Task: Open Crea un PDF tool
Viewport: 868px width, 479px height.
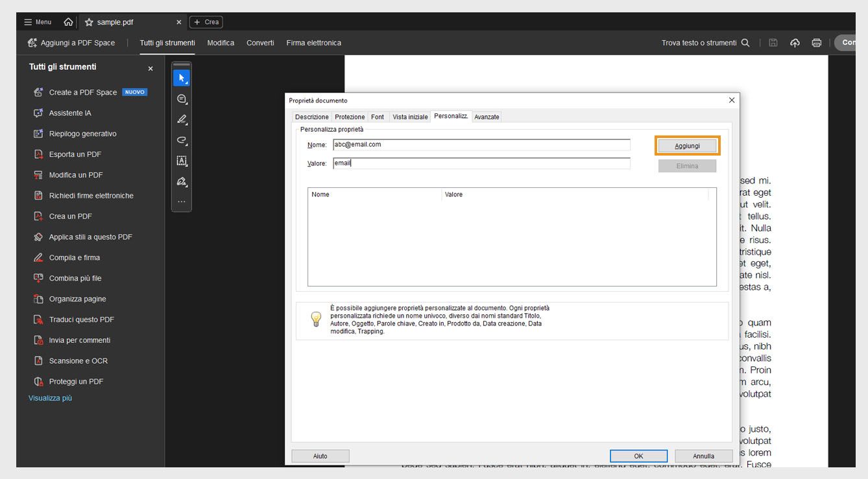Action: 62,216
